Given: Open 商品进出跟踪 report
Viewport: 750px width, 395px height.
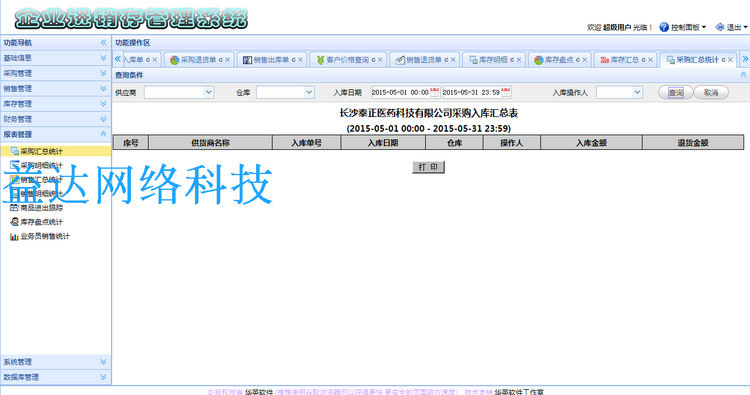Looking at the screenshot, I should pos(41,208).
